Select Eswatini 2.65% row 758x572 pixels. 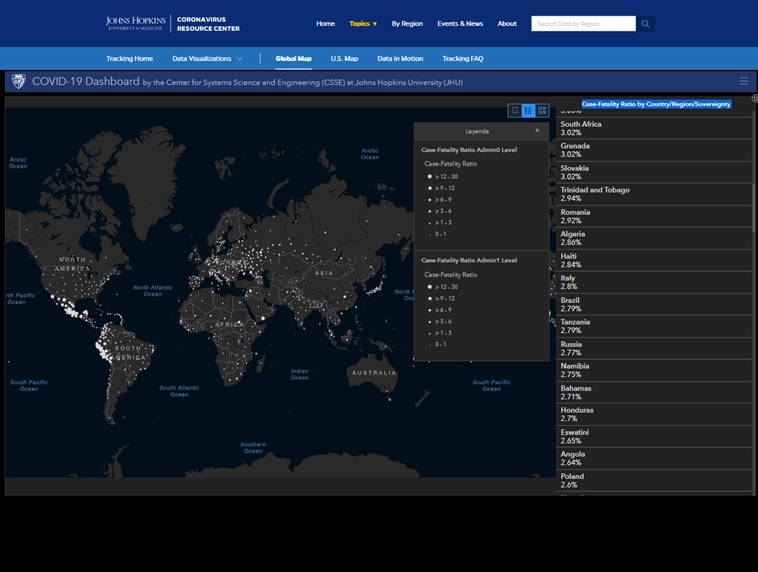(x=654, y=436)
